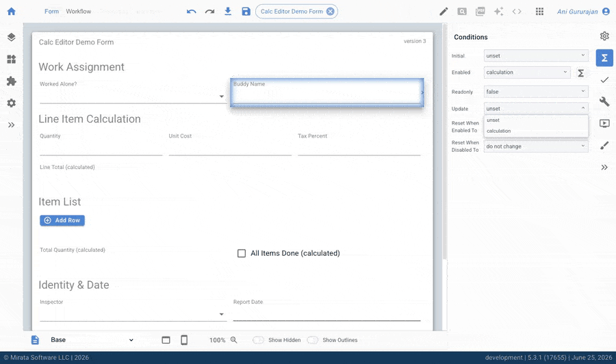Expand the left sidebar
Image resolution: width=616 pixels, height=364 pixels.
click(x=12, y=125)
